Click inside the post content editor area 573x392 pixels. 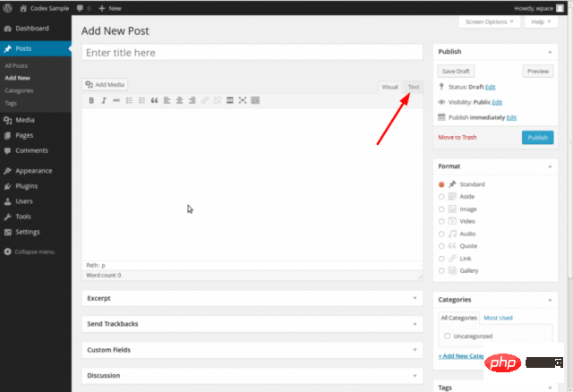tap(252, 184)
